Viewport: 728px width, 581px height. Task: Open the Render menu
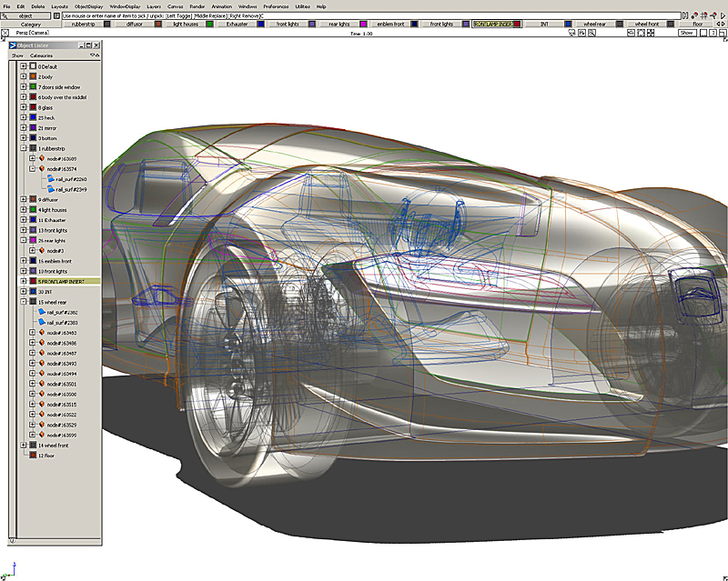click(x=197, y=6)
